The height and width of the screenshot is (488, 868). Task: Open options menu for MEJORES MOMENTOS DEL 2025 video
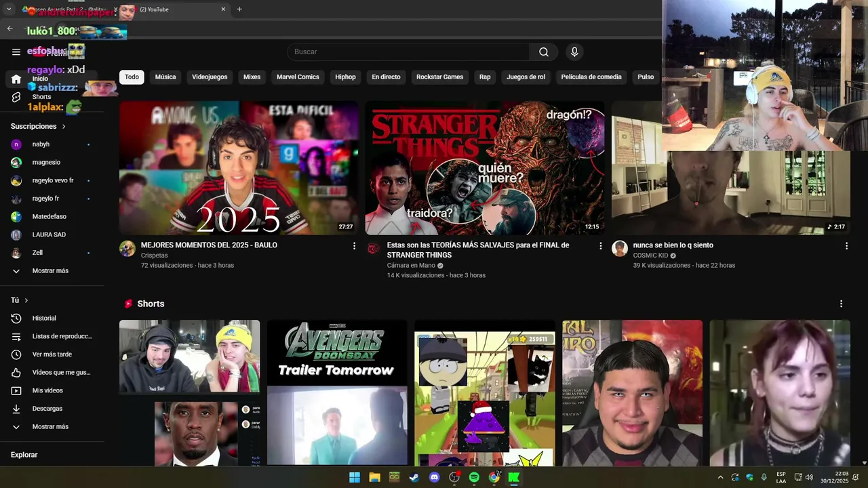click(x=354, y=246)
